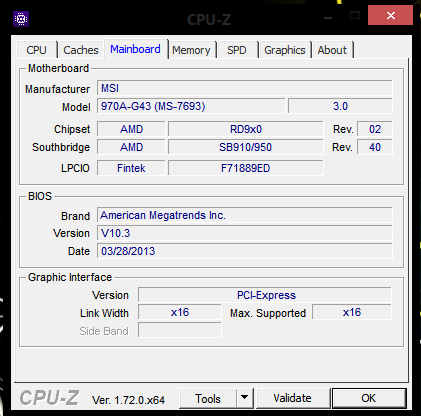Select the MSI manufacturer field
The image size is (421, 416).
pos(245,88)
